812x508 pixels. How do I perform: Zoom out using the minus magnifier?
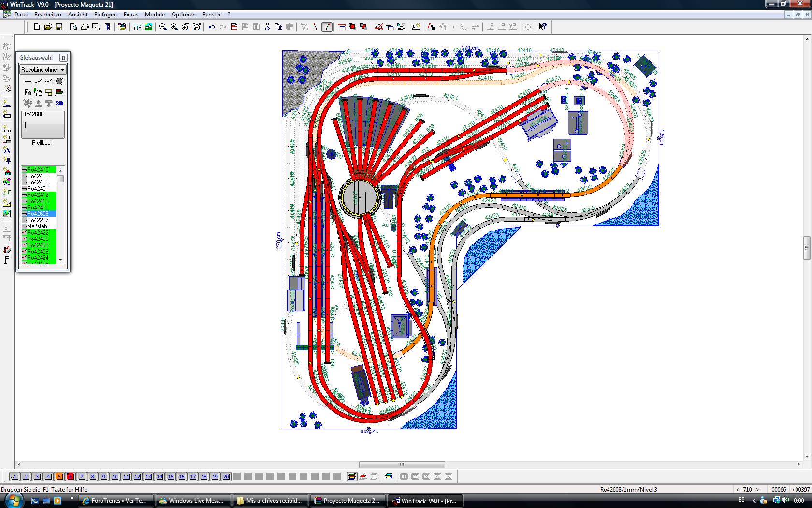click(x=163, y=27)
